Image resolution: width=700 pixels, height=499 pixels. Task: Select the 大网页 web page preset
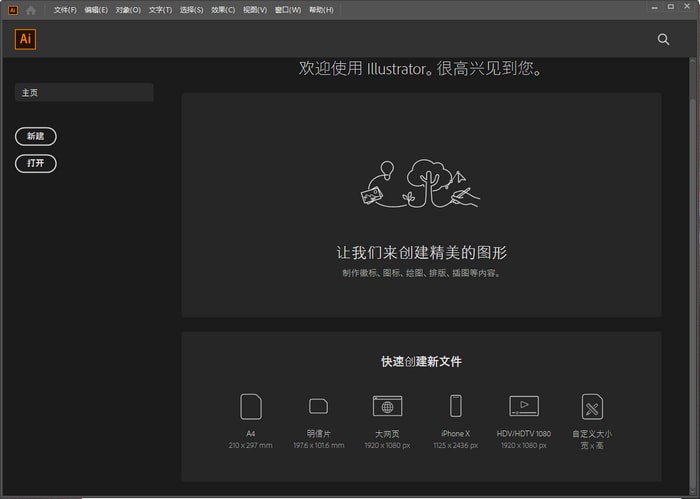click(x=388, y=406)
